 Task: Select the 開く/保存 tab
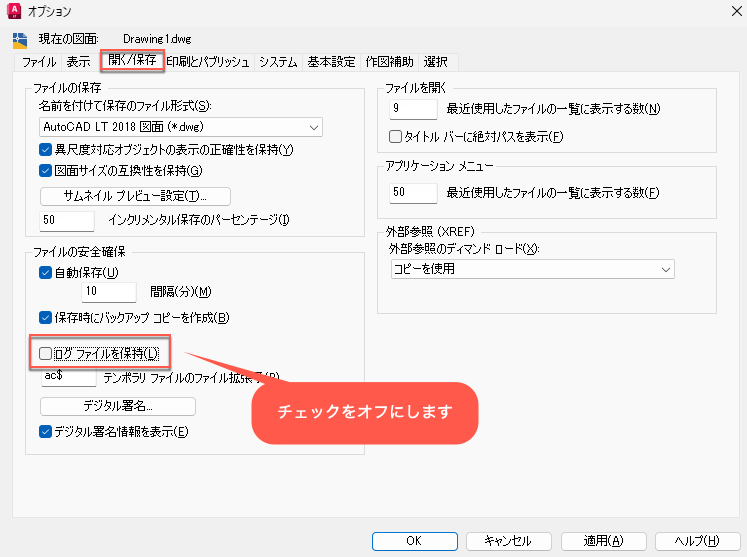(132, 60)
